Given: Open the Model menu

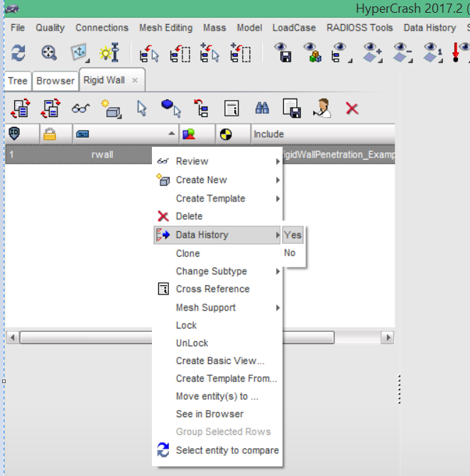Looking at the screenshot, I should click(x=249, y=28).
